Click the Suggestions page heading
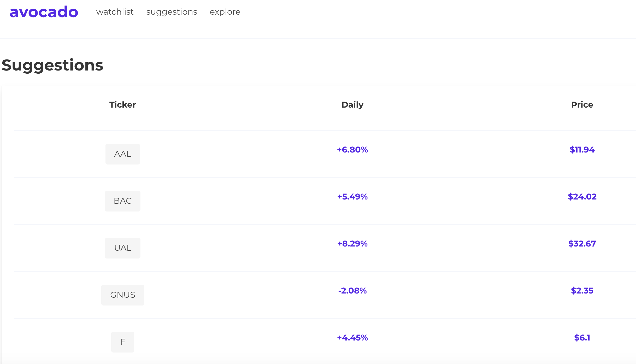The image size is (636, 364). (52, 65)
